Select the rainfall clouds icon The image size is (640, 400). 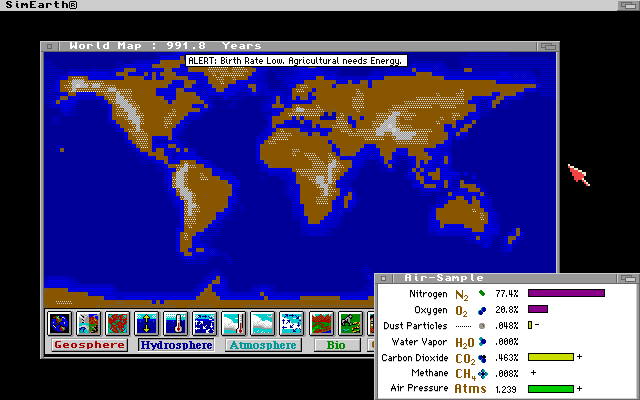(x=262, y=323)
